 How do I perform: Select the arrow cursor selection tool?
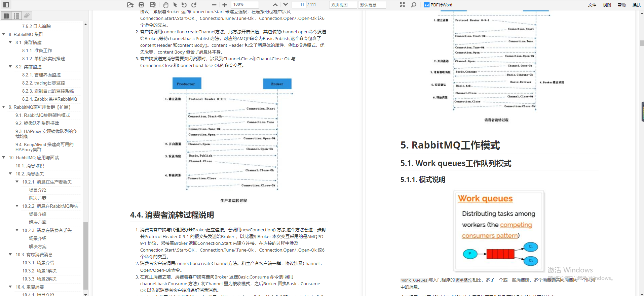tap(175, 5)
